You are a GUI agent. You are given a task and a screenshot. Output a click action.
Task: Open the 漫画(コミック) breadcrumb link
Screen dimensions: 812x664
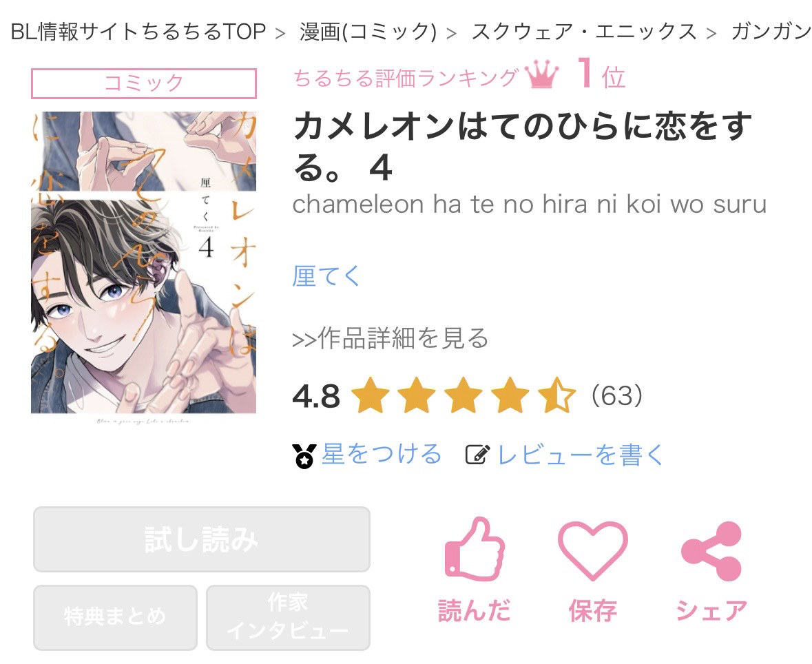click(x=368, y=32)
